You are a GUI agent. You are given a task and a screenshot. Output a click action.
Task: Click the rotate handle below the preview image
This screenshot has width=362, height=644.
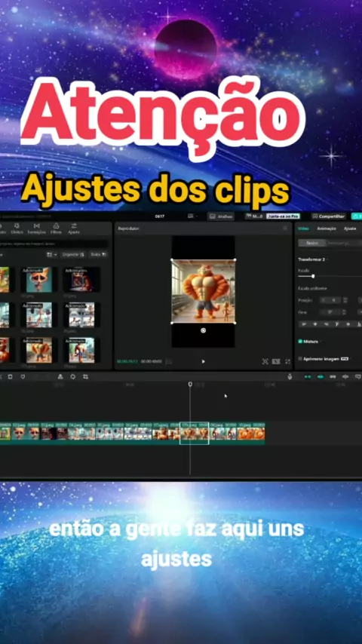203,330
